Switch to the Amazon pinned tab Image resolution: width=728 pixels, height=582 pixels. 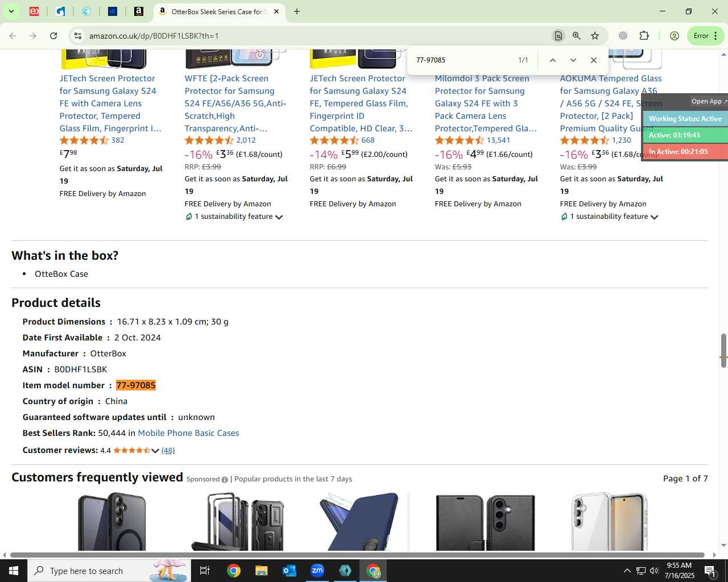point(139,11)
